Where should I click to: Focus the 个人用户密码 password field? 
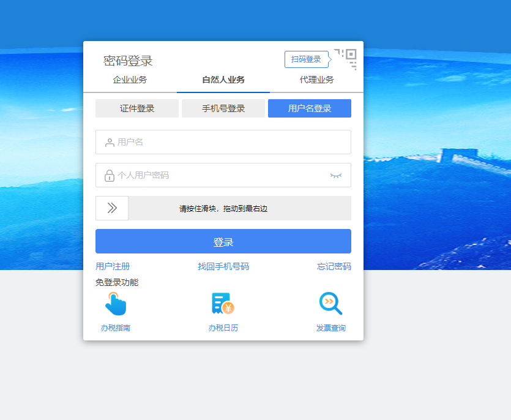(x=223, y=176)
